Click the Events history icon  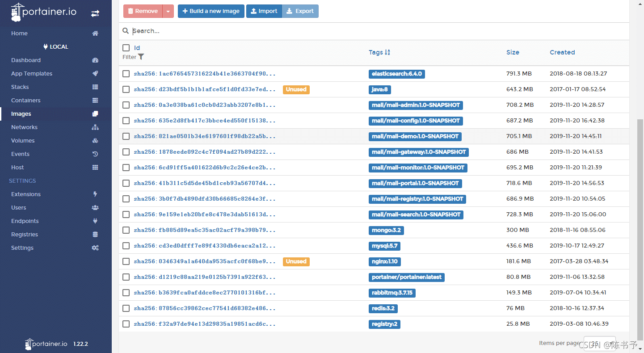pyautogui.click(x=95, y=154)
